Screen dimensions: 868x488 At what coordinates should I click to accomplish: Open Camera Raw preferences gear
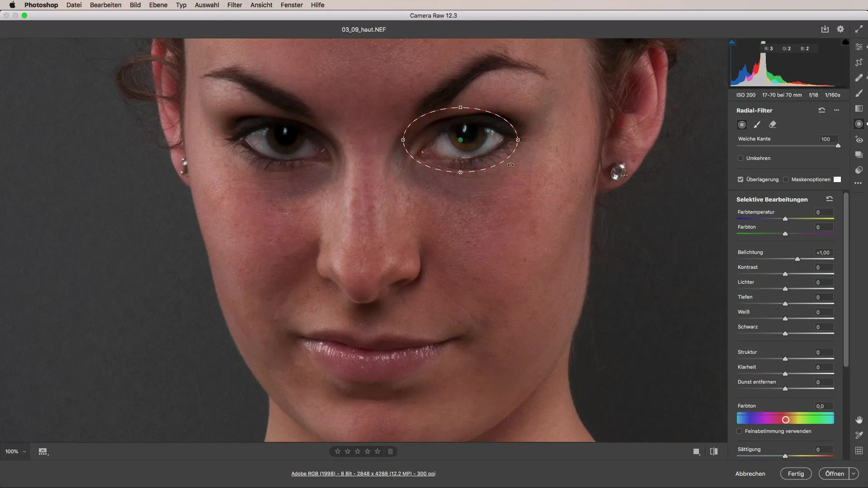840,29
